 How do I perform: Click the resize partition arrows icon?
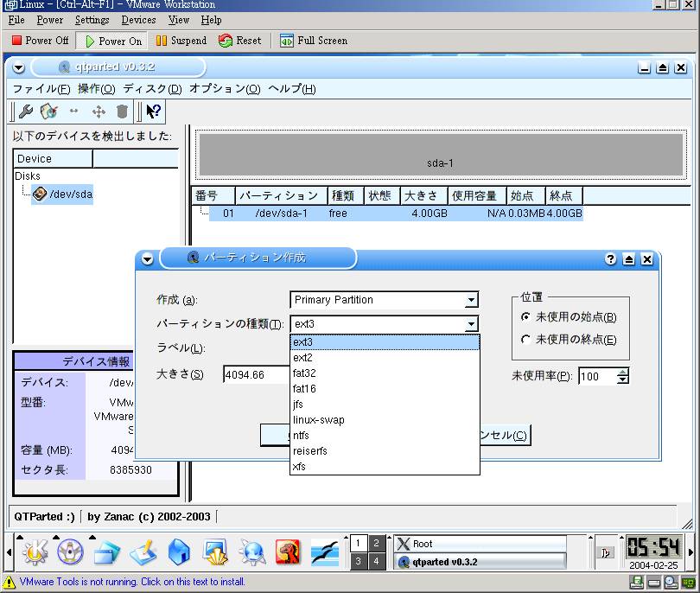click(74, 111)
